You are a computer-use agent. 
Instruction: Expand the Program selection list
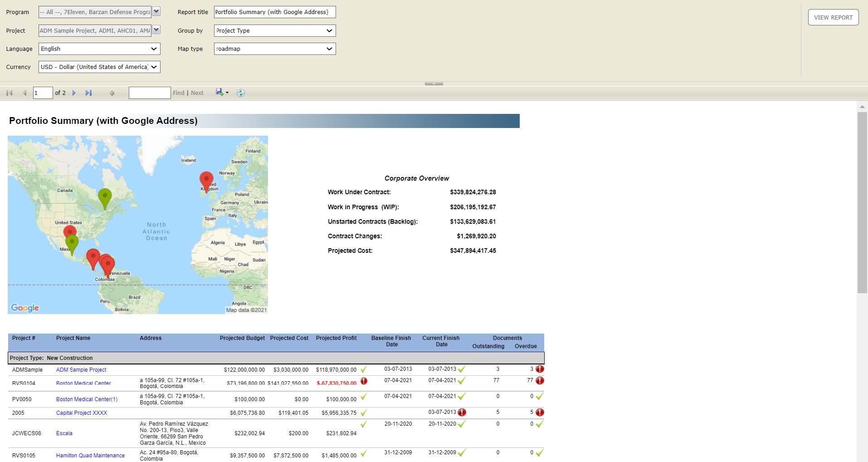(x=156, y=11)
